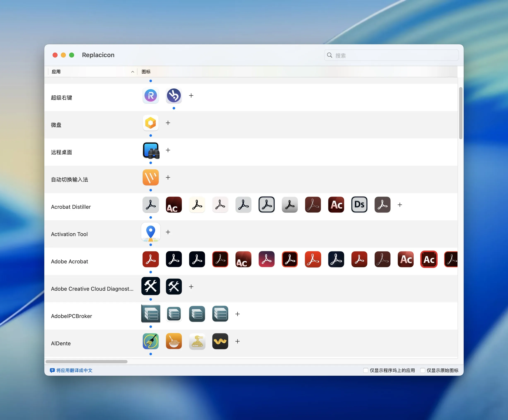This screenshot has height=420, width=508.
Task: Click the binoculars icon for 远程桌面
Action: (150, 150)
